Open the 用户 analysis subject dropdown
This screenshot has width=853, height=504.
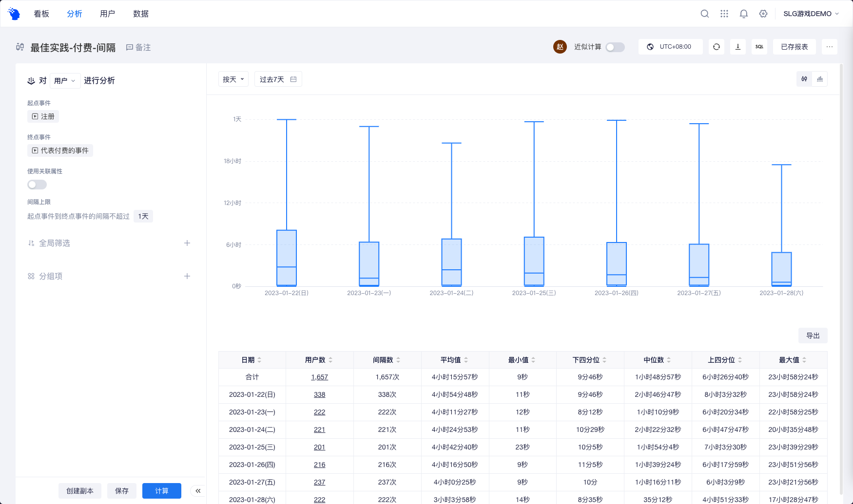[x=65, y=81]
